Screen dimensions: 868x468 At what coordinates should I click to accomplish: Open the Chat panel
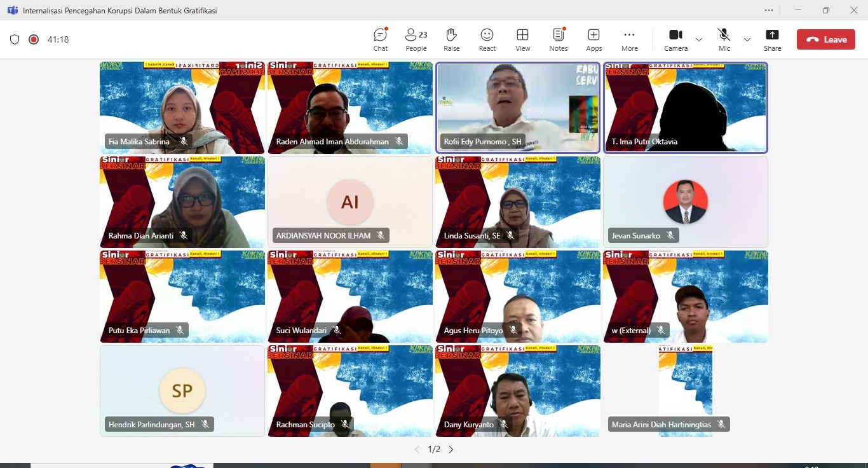(x=381, y=39)
